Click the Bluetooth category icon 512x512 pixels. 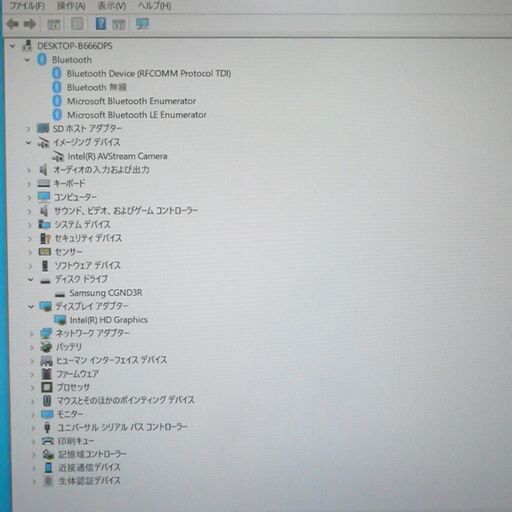[x=42, y=60]
